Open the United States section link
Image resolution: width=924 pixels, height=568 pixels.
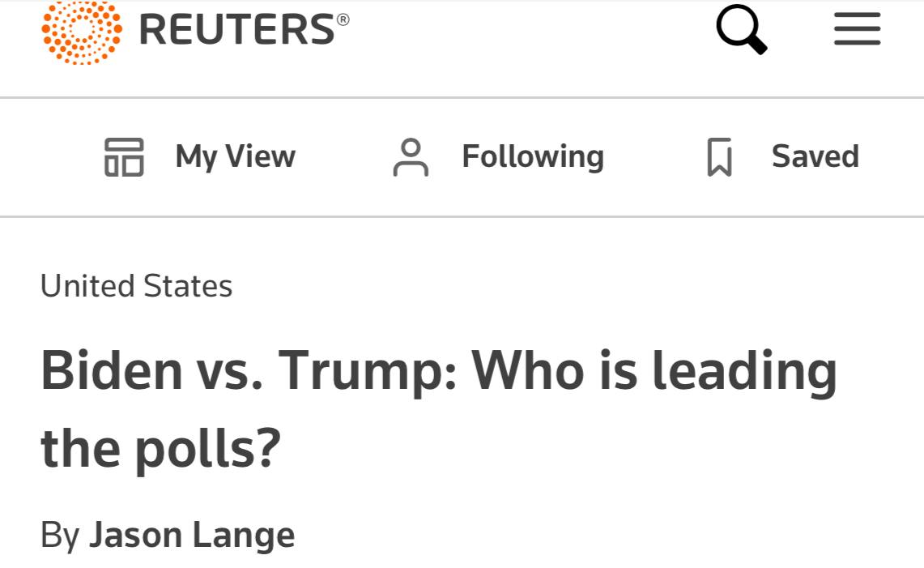136,286
